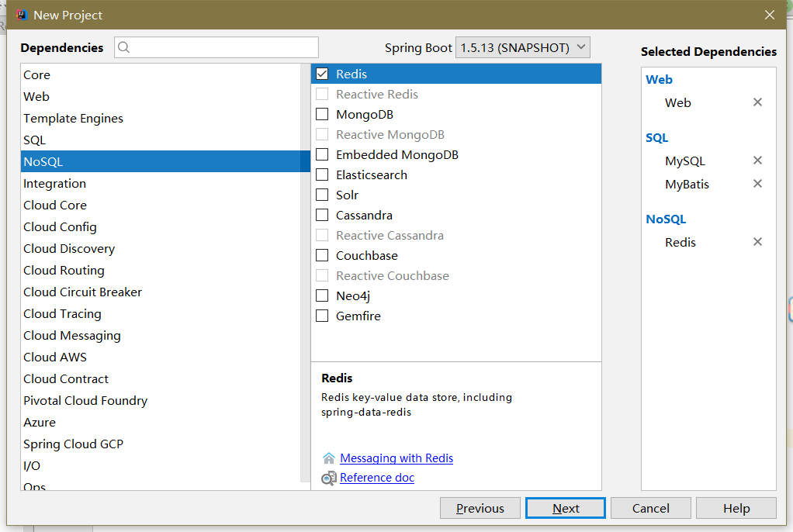Select Spring Cloud GCP category
This screenshot has height=532, width=793.
[161, 444]
